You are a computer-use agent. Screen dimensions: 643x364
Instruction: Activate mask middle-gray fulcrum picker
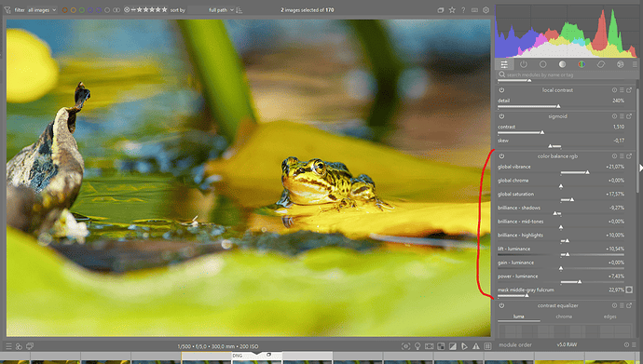[x=629, y=290]
